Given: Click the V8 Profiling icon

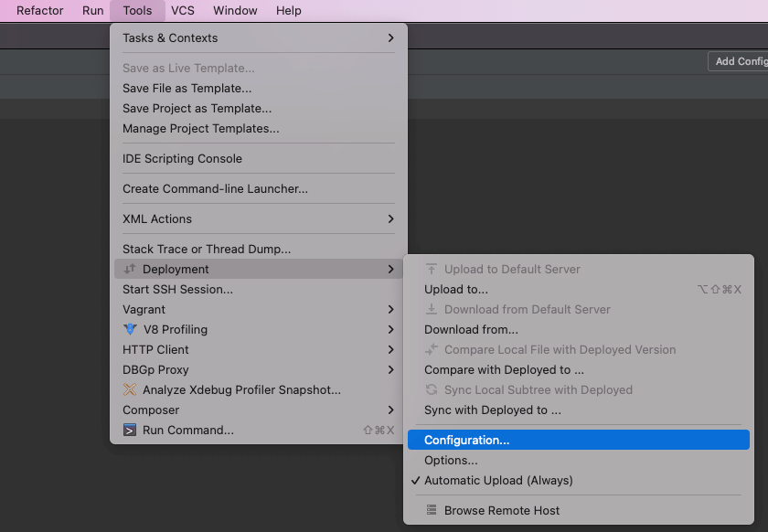Looking at the screenshot, I should (130, 329).
